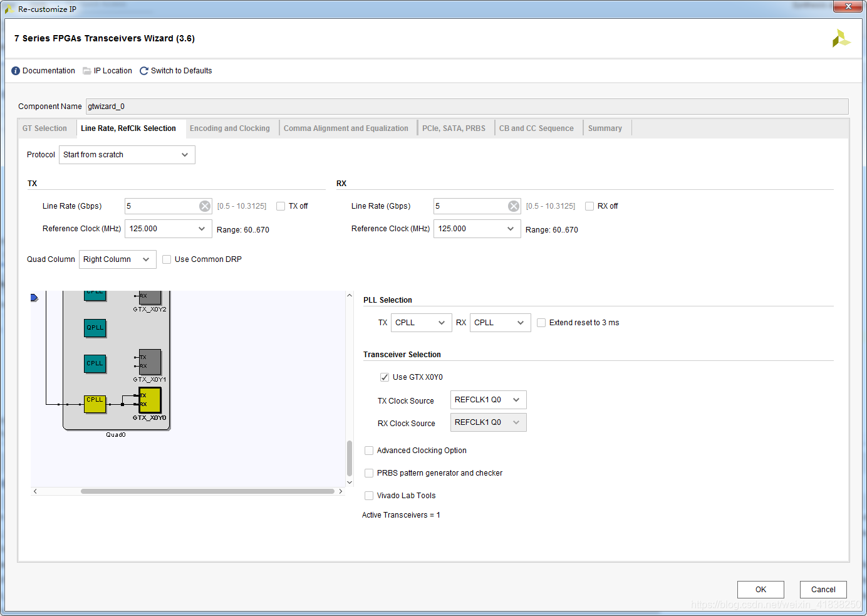Click diagram scroll left arrow
The height and width of the screenshot is (616, 867).
click(35, 491)
